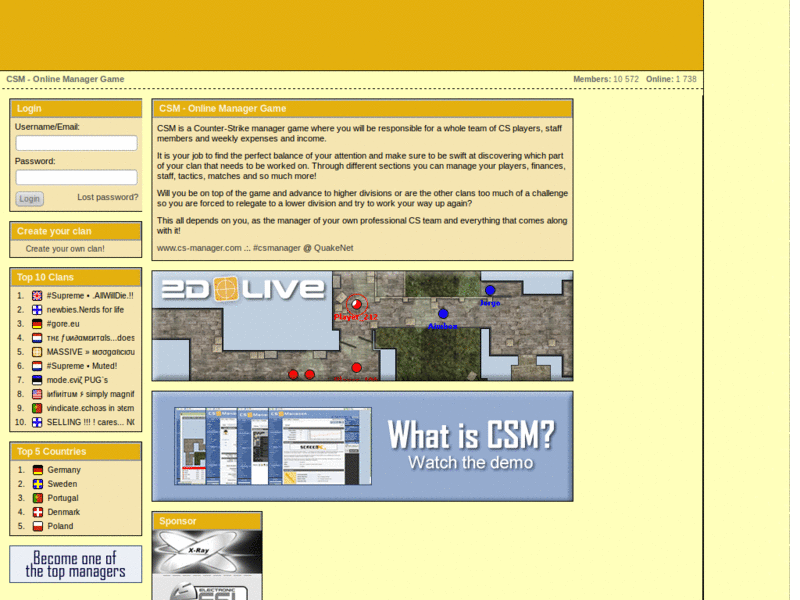The width and height of the screenshot is (800, 600).
Task: Select Sweden in Top 5 Countries
Action: tap(62, 484)
